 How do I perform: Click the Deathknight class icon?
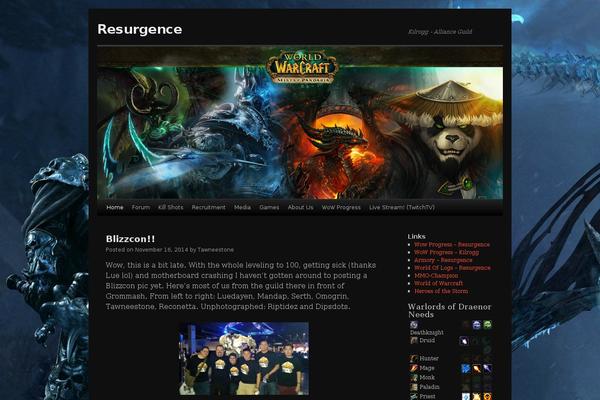(x=414, y=325)
